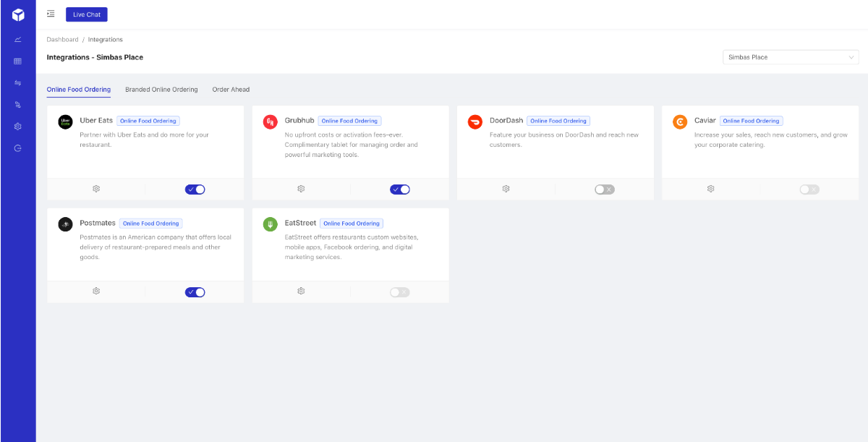Open the table grid sidebar icon
868x442 pixels.
point(18,61)
